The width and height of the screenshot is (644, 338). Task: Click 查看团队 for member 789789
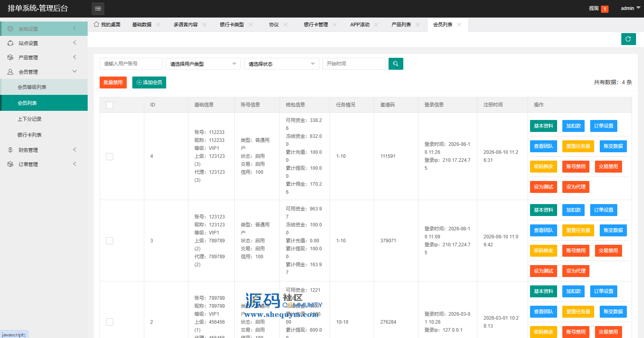click(x=544, y=312)
